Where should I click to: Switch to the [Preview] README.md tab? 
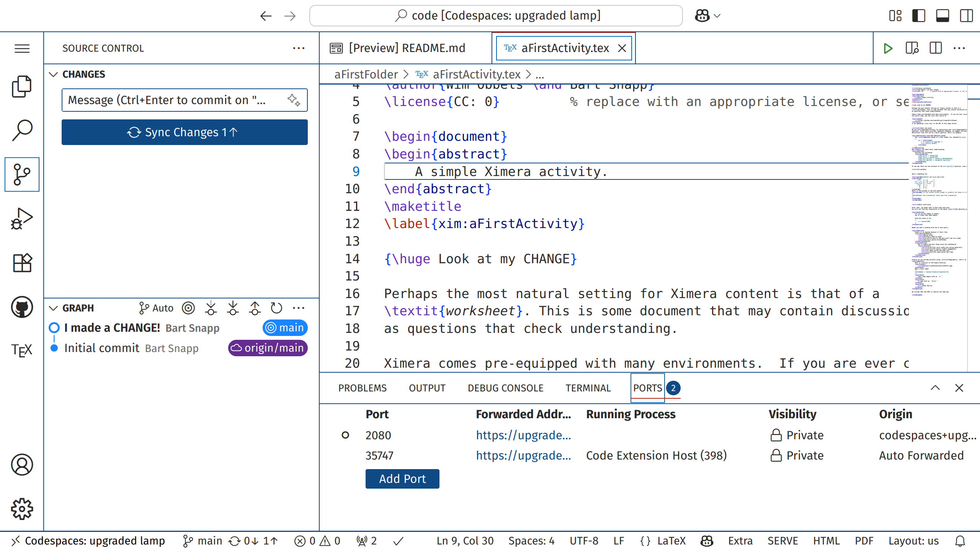pyautogui.click(x=406, y=48)
